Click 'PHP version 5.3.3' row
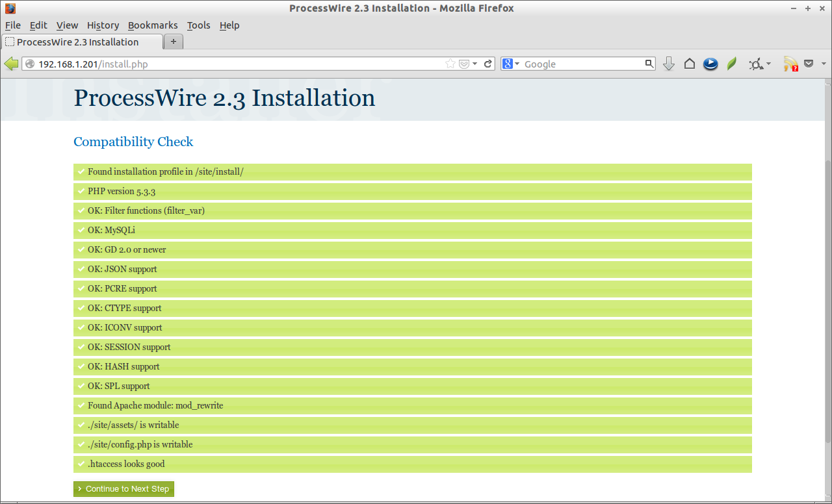This screenshot has height=504, width=832. [413, 191]
